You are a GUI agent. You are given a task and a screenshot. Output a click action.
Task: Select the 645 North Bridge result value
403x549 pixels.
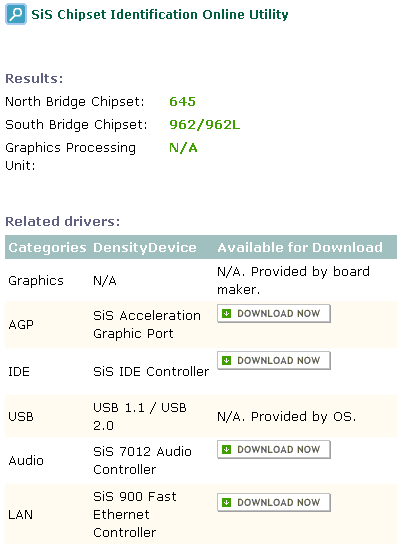pyautogui.click(x=182, y=102)
